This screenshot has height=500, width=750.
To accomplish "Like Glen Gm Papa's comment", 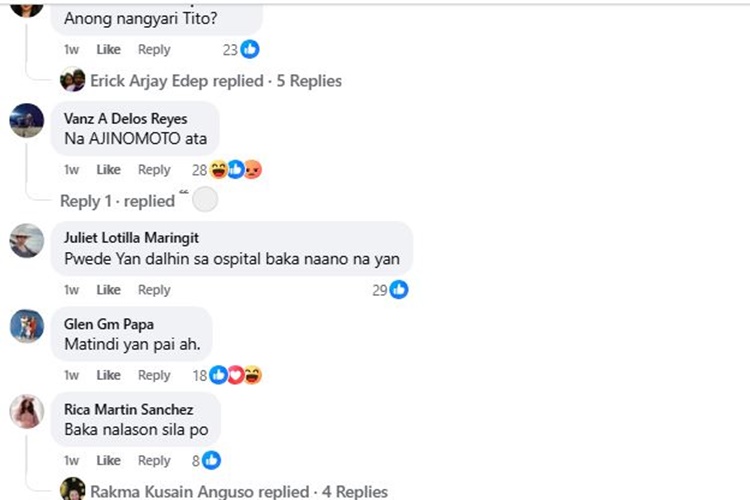I will [108, 375].
